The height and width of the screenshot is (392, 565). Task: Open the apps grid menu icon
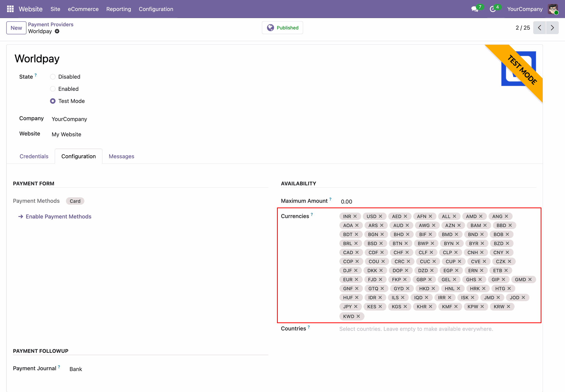[x=10, y=9]
